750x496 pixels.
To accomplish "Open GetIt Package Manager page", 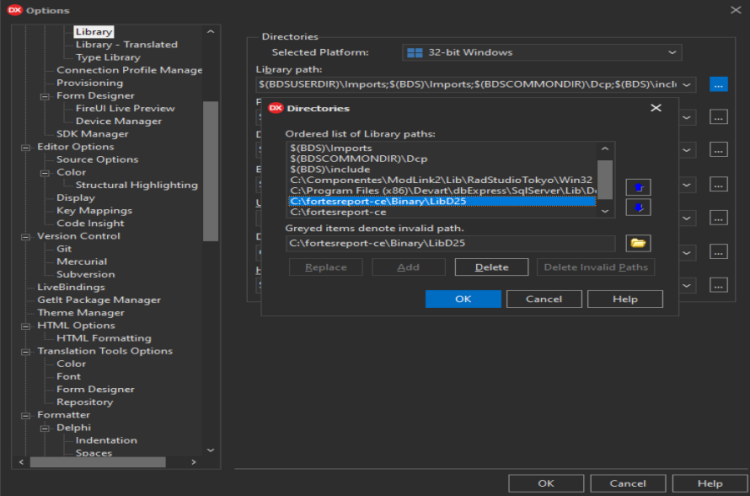I will pos(99,300).
